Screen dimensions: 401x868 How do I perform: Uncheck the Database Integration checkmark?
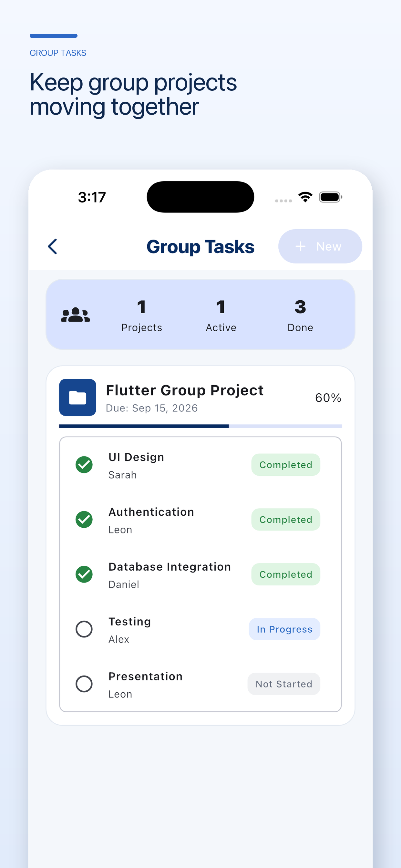coord(84,574)
